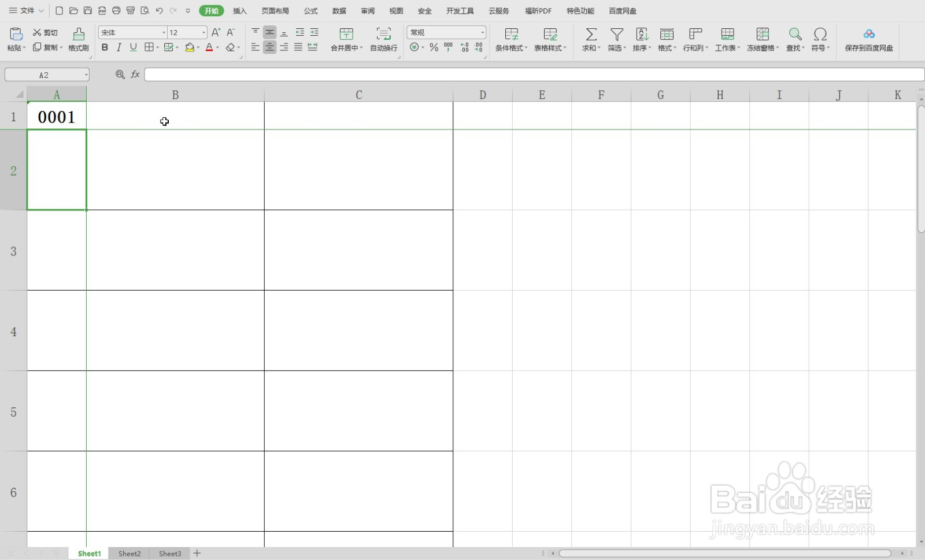The image size is (925, 560).
Task: Activate the Format Painter (格式刷)
Action: pyautogui.click(x=79, y=39)
